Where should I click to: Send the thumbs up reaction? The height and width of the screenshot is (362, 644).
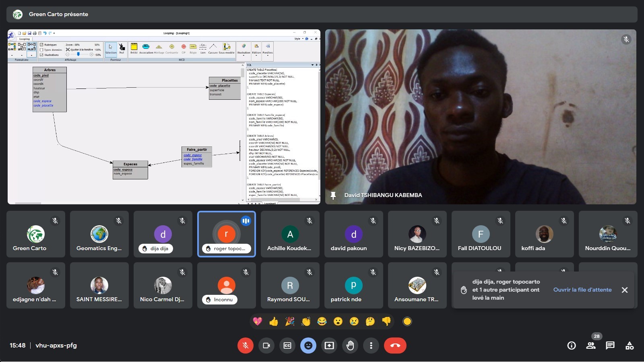tap(274, 321)
